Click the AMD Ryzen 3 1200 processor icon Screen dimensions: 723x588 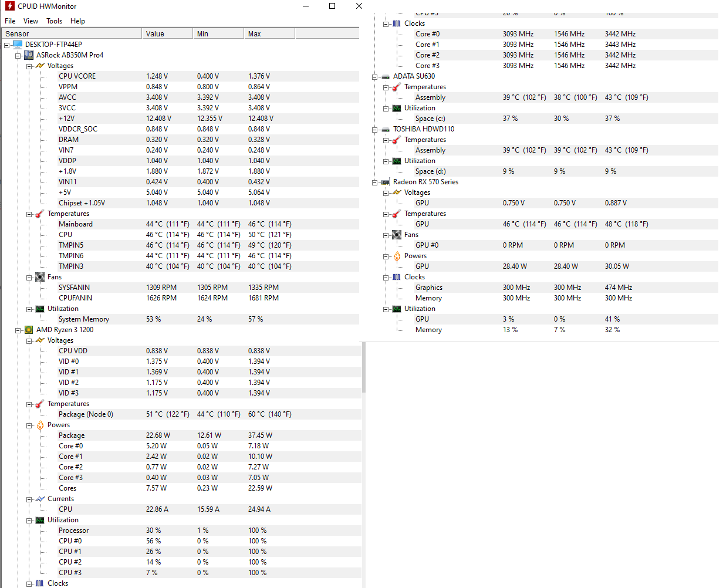(29, 330)
